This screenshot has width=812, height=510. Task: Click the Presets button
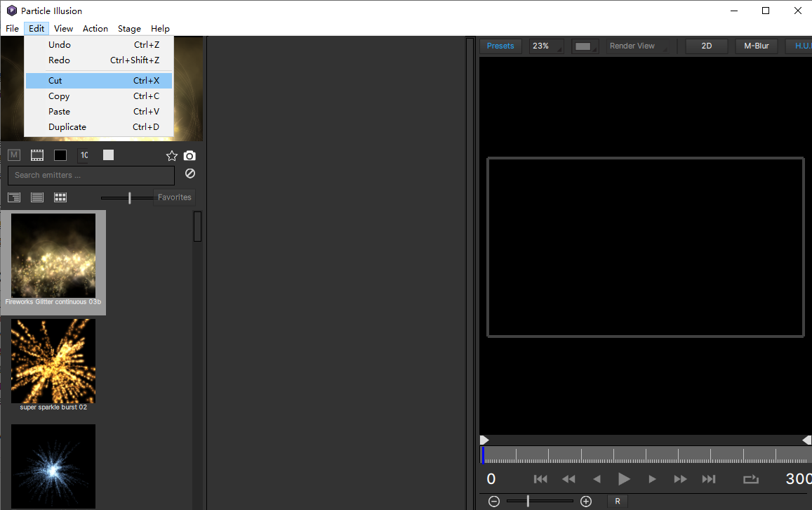pos(500,46)
